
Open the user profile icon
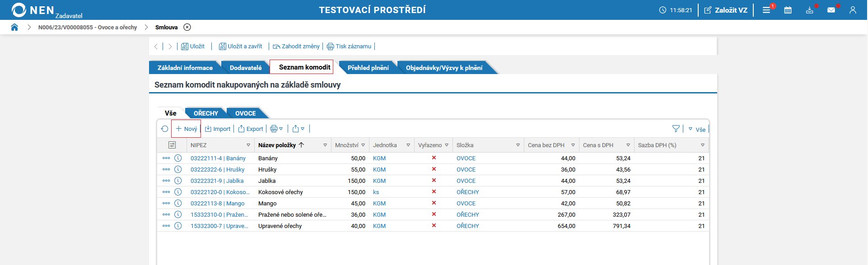pos(853,10)
